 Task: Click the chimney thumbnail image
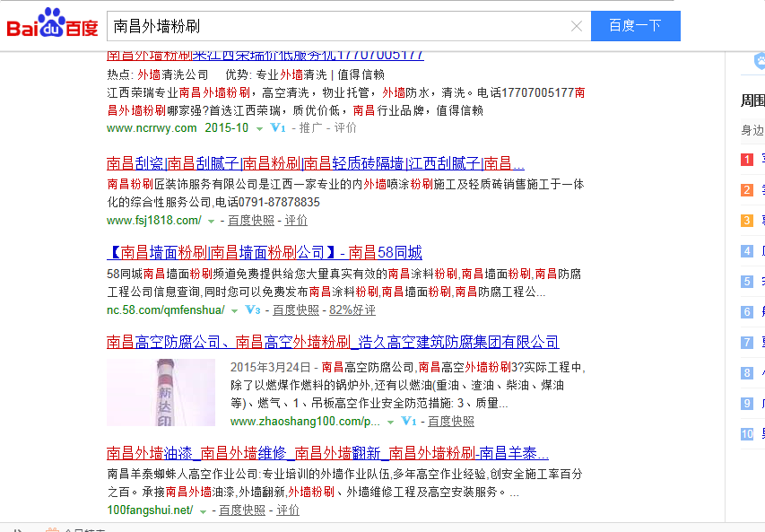pyautogui.click(x=161, y=392)
